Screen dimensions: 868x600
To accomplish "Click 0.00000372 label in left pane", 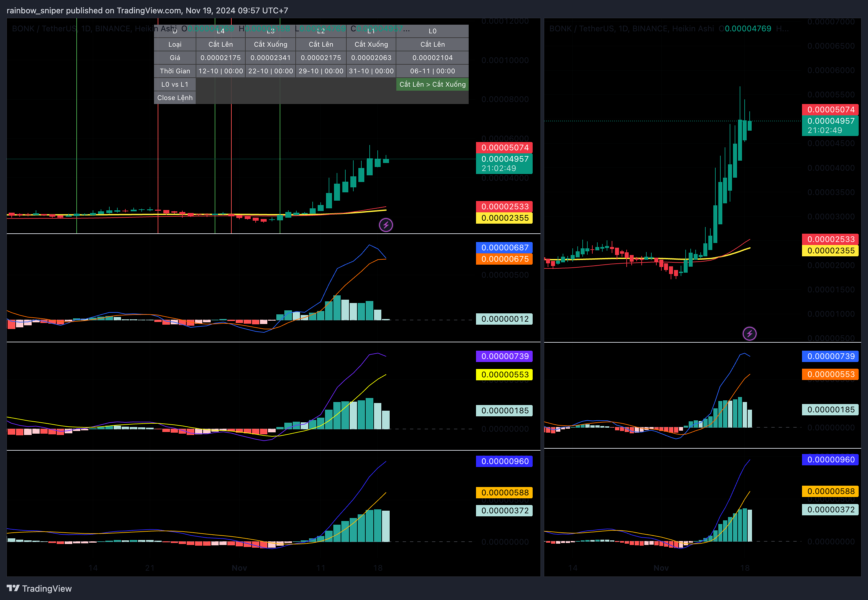I will pyautogui.click(x=504, y=511).
